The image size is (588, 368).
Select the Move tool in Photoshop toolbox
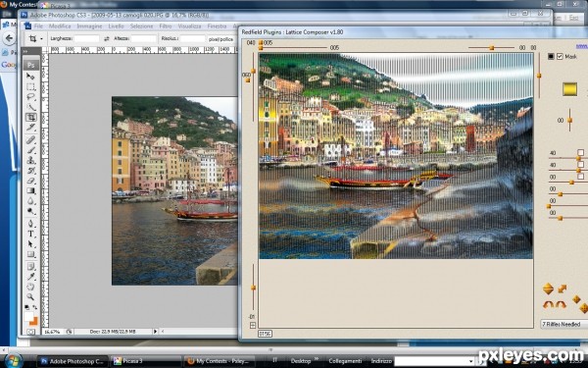[x=30, y=77]
